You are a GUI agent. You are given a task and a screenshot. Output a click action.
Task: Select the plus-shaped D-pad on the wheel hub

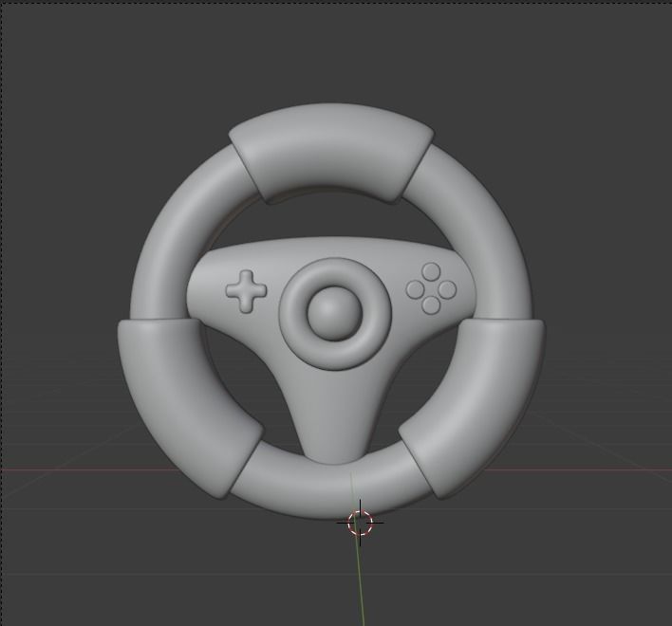246,291
